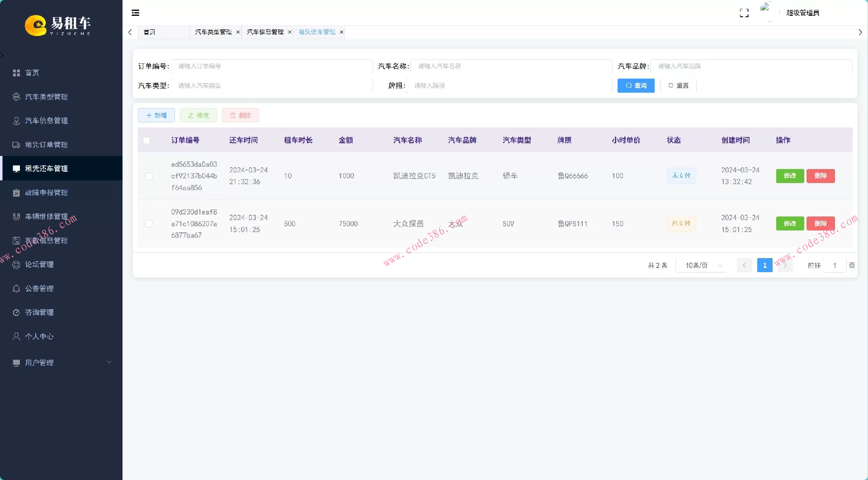This screenshot has height=480, width=868.
Task: Click the user avatar image
Action: pyautogui.click(x=766, y=12)
